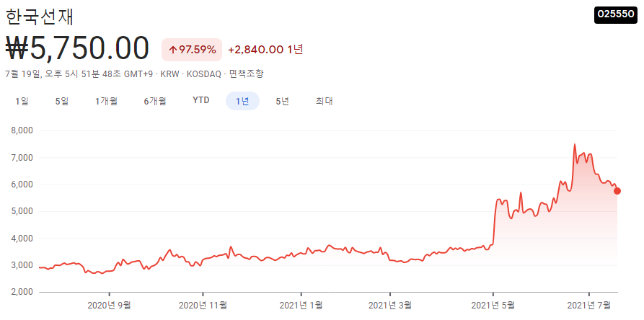Switch chart to 6개월 range

pyautogui.click(x=155, y=101)
